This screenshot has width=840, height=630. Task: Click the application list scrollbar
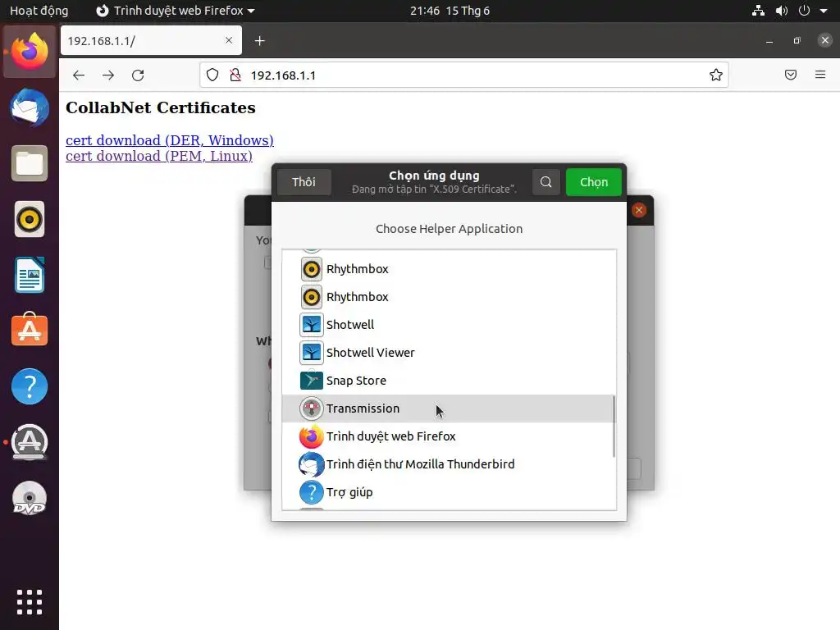[614, 427]
